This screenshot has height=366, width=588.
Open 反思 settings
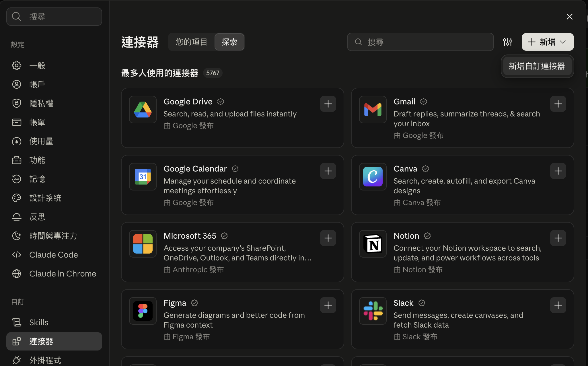point(54,217)
